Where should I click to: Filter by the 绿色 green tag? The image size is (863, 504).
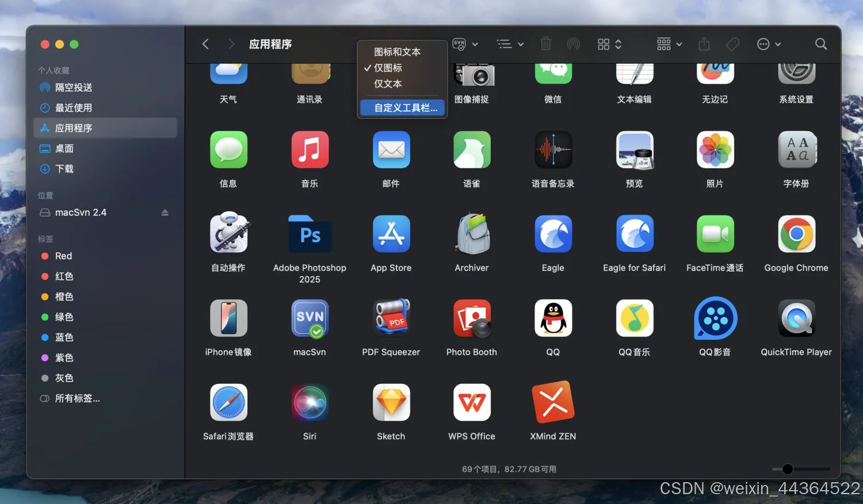105,317
